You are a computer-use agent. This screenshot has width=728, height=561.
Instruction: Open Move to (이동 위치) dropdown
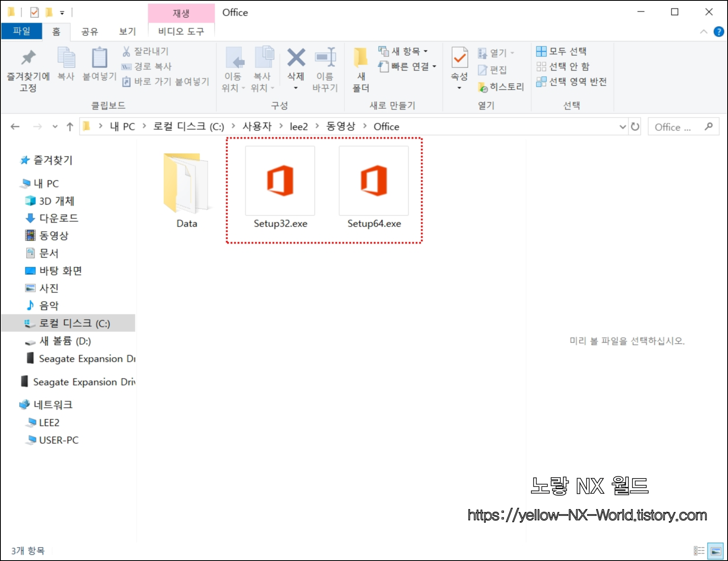click(233, 70)
